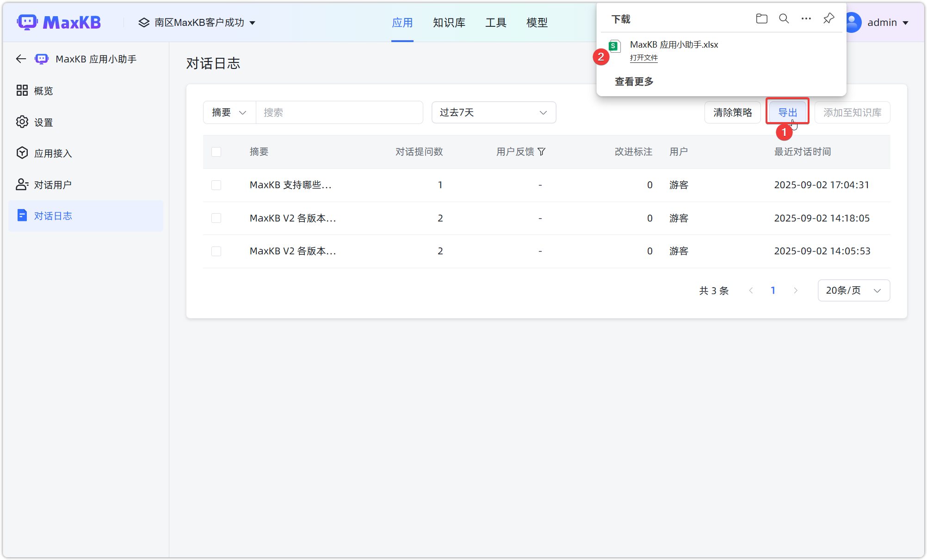The height and width of the screenshot is (560, 927).
Task: Pin the downloads panel
Action: pyautogui.click(x=828, y=18)
